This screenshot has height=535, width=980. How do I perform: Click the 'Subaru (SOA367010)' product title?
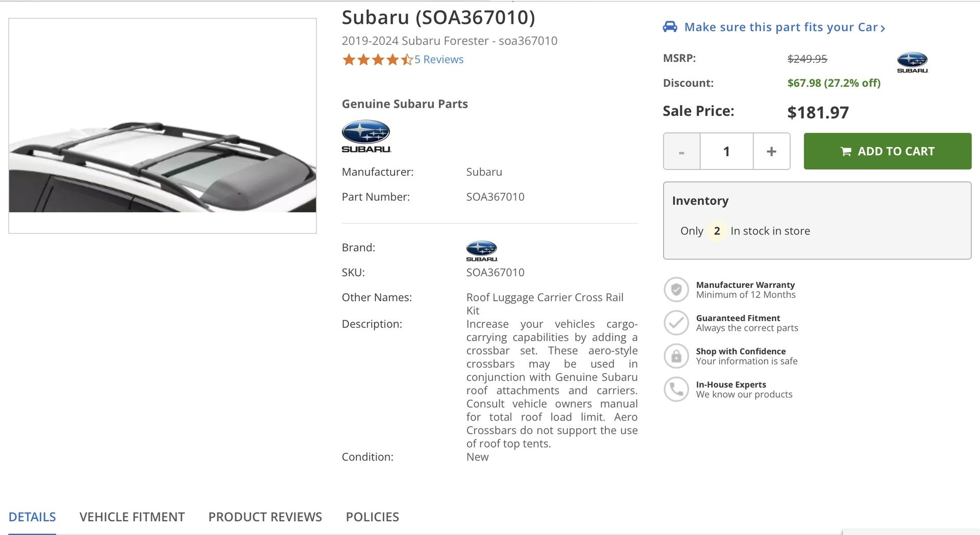click(x=438, y=17)
